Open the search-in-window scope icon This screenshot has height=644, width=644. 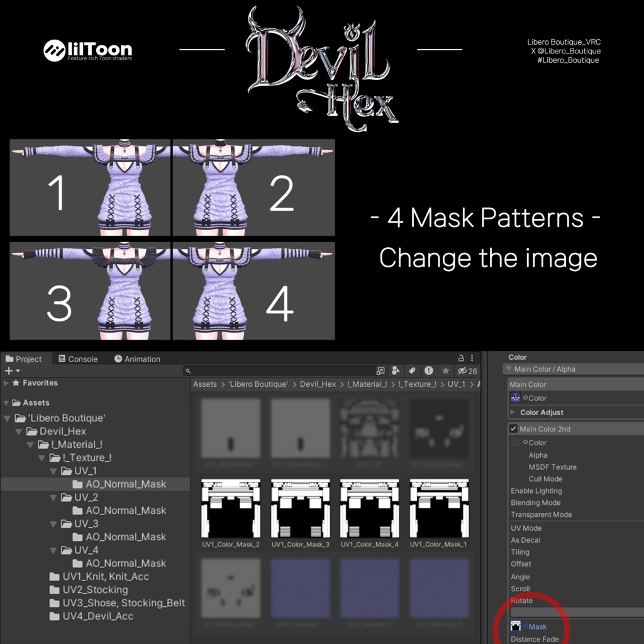coord(380,371)
